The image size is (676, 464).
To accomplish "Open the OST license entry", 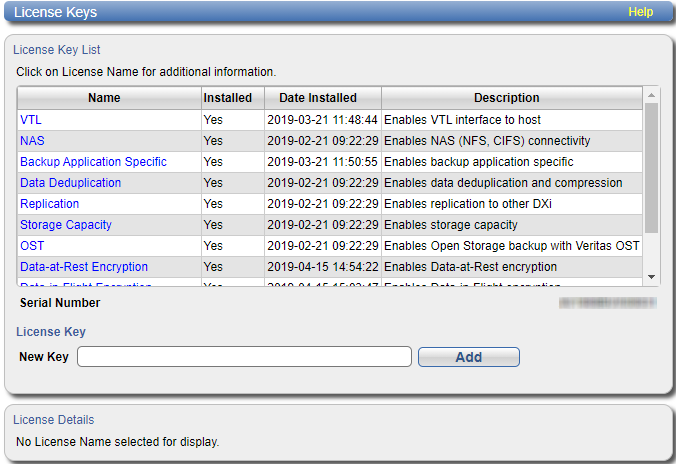I will [32, 246].
